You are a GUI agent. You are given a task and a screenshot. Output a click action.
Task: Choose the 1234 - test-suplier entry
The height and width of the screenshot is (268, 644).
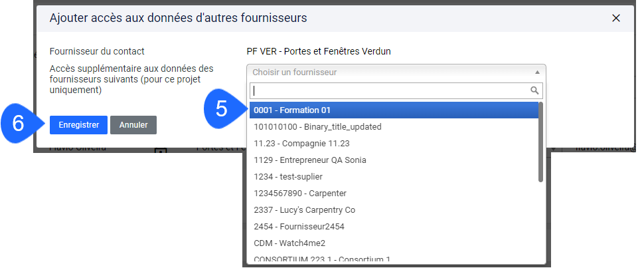coord(394,177)
